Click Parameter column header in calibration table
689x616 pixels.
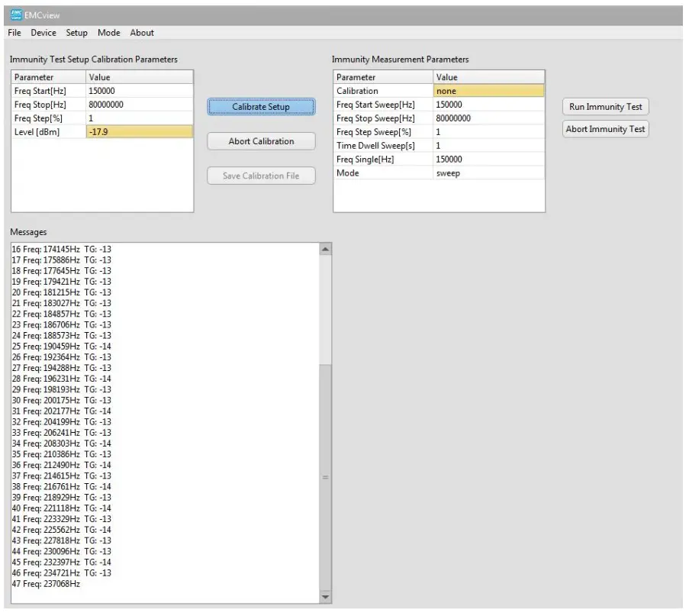click(48, 77)
